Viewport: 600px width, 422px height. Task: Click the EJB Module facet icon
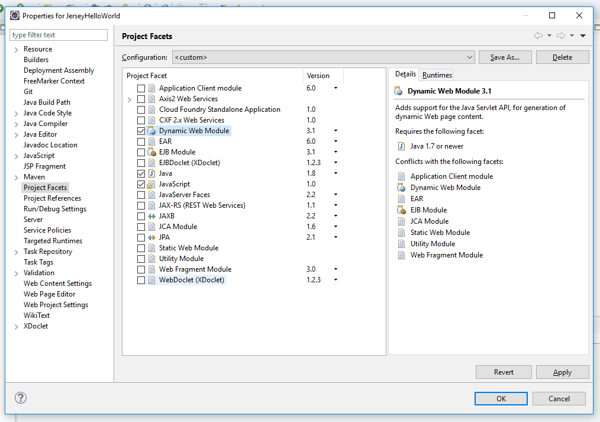point(152,152)
